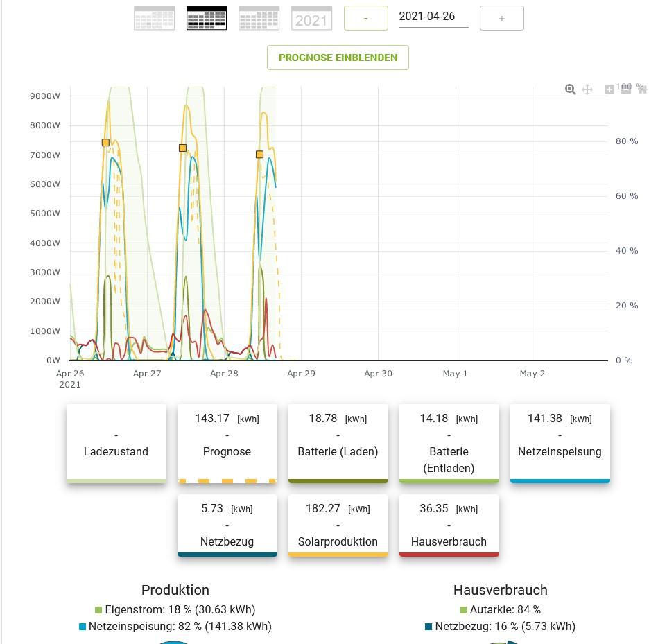The image size is (658, 644).
Task: Open the 2021 year view icon
Action: click(311, 18)
